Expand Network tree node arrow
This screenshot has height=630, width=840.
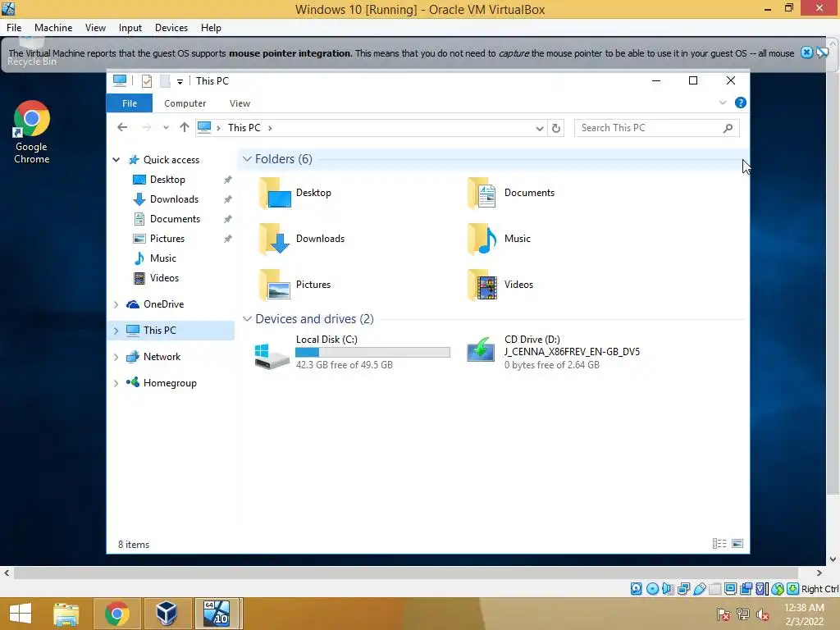coord(116,357)
